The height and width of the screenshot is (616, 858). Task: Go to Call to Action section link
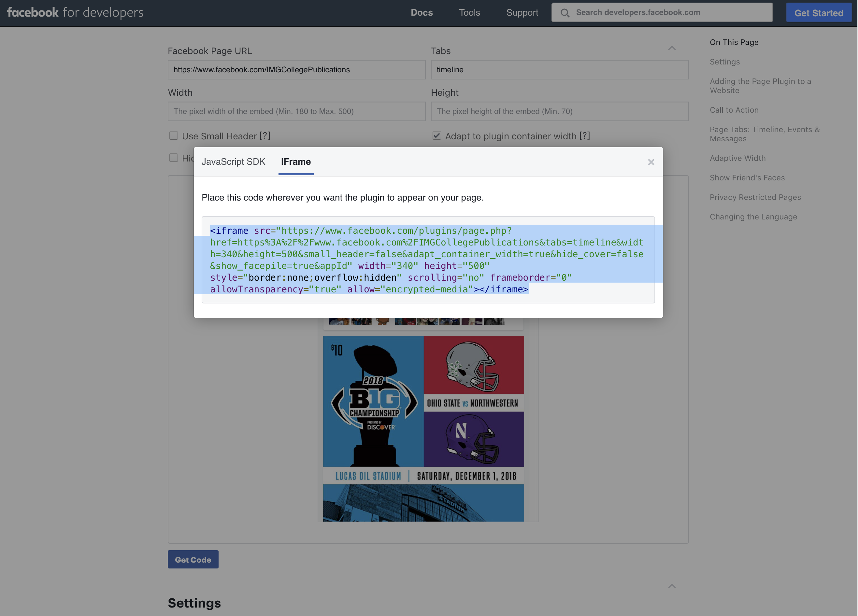click(x=734, y=110)
